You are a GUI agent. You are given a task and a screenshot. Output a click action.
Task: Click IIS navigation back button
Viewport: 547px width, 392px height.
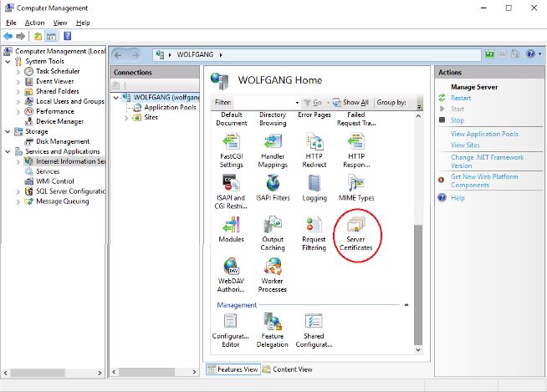click(x=118, y=55)
